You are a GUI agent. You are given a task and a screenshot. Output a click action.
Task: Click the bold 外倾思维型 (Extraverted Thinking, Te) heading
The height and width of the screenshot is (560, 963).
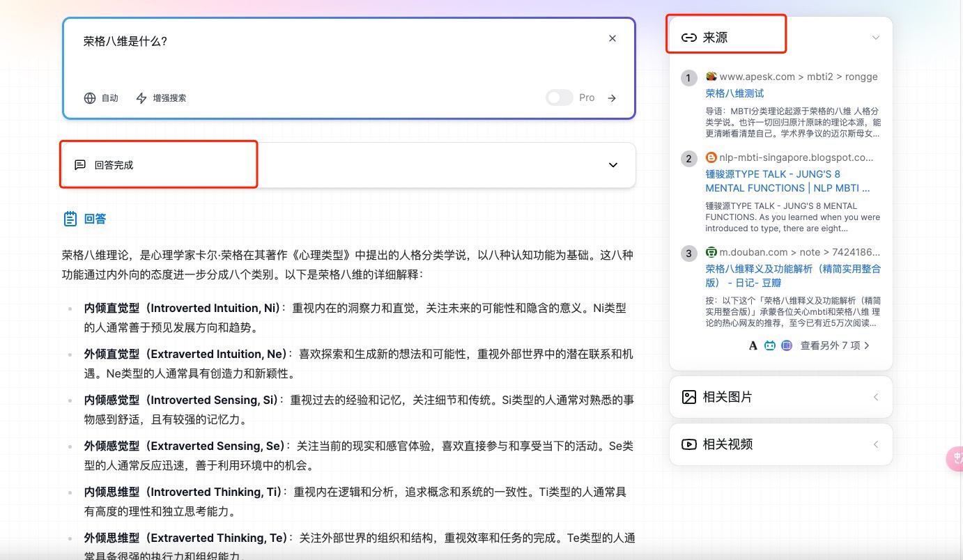pyautogui.click(x=186, y=538)
